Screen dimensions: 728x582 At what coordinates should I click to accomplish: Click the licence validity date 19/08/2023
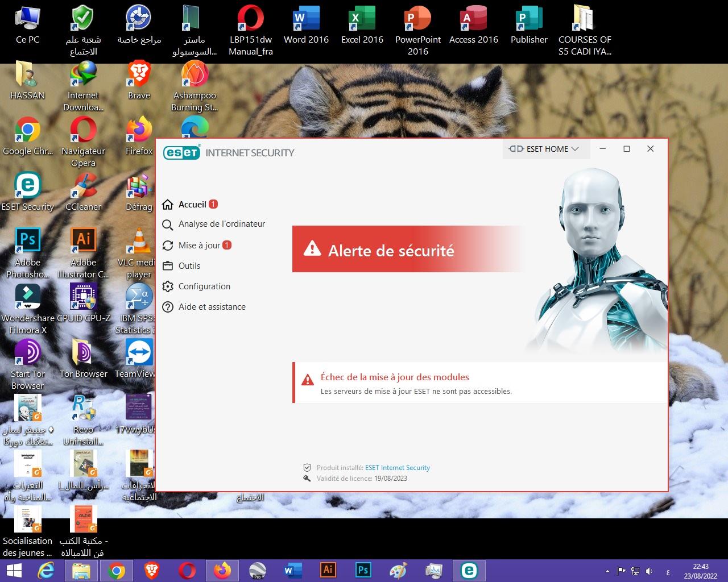391,479
